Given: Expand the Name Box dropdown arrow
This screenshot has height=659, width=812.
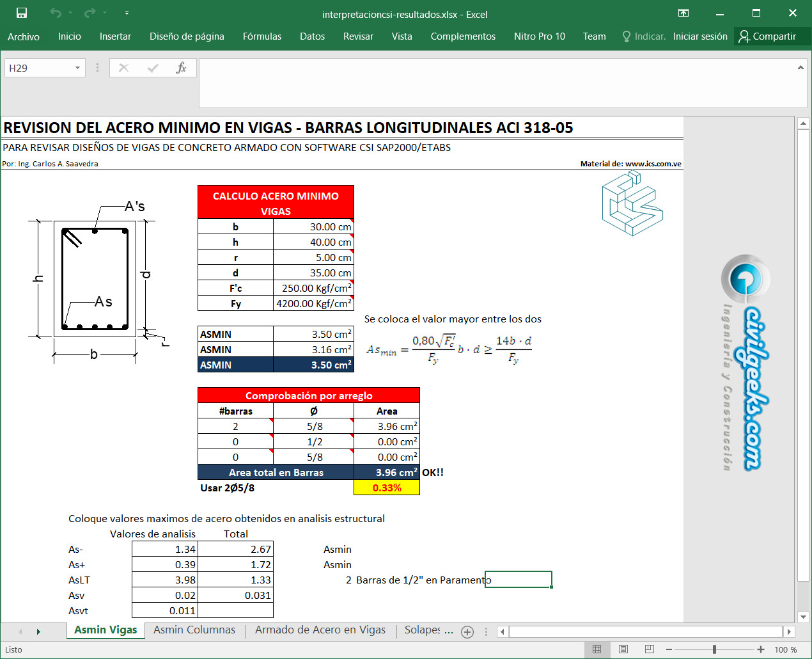Looking at the screenshot, I should click(x=77, y=68).
